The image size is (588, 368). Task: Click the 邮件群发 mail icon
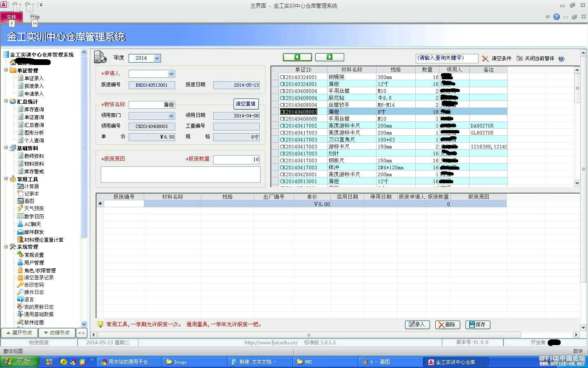20,232
